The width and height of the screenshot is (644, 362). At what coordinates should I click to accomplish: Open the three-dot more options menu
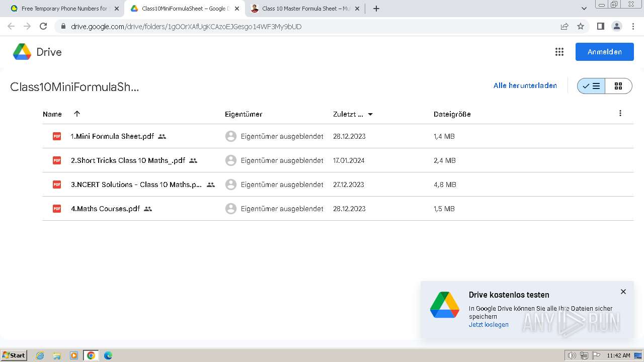(620, 114)
